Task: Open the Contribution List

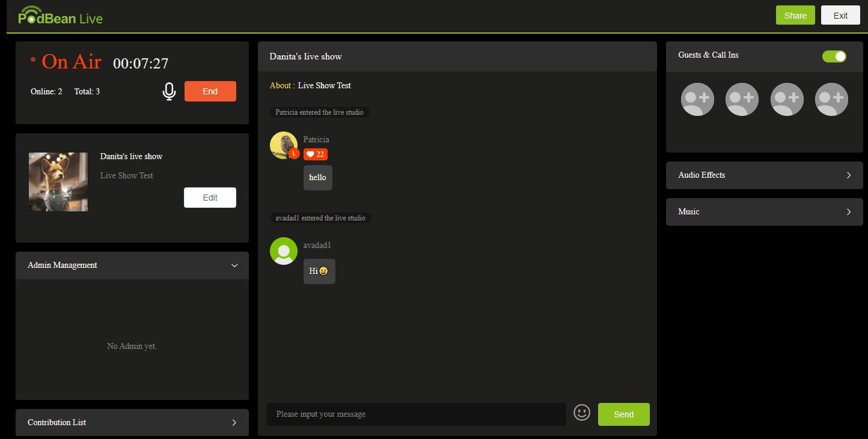Action: (132, 422)
